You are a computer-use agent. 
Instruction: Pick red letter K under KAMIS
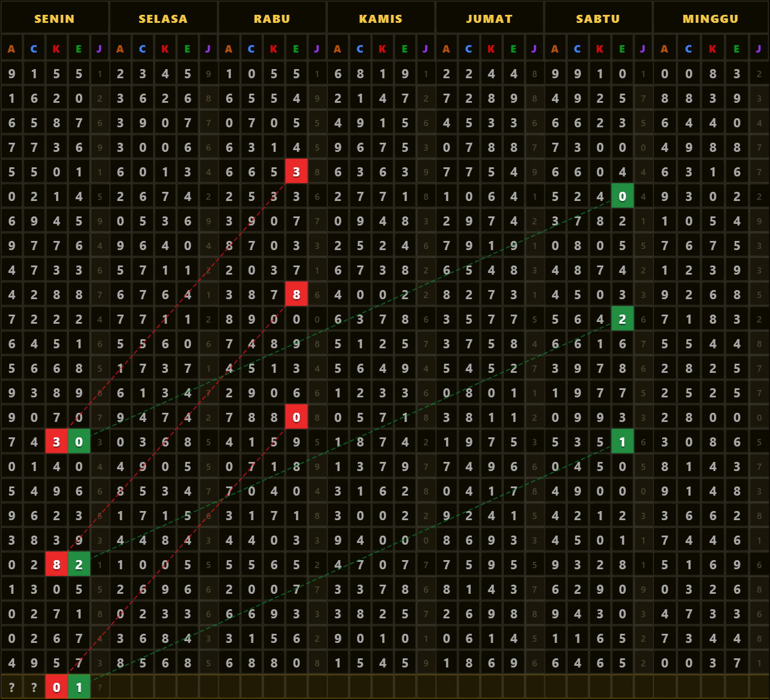click(x=382, y=49)
